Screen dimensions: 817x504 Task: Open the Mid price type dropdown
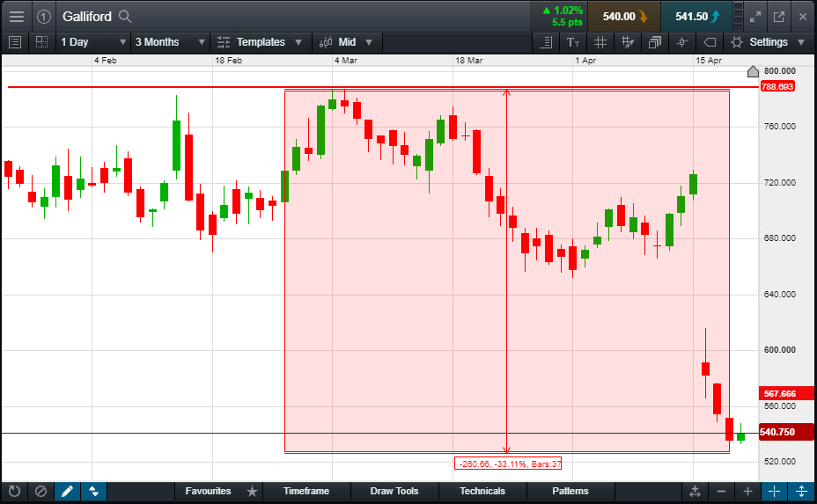click(x=347, y=42)
